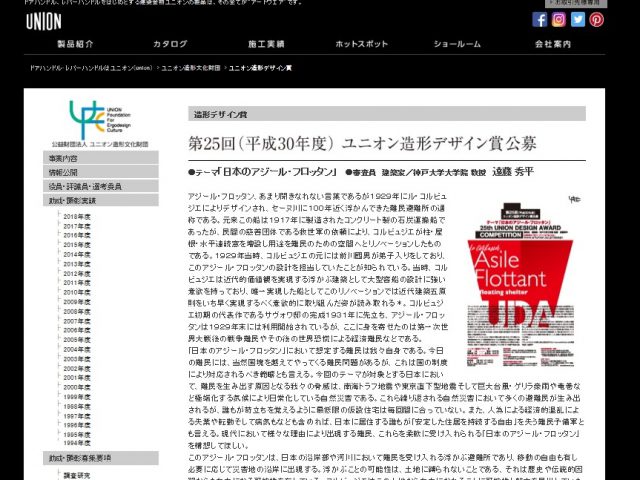This screenshot has width=640, height=480.
Task: Click the 造形デザイン賞 section heading bar
Action: click(x=387, y=114)
